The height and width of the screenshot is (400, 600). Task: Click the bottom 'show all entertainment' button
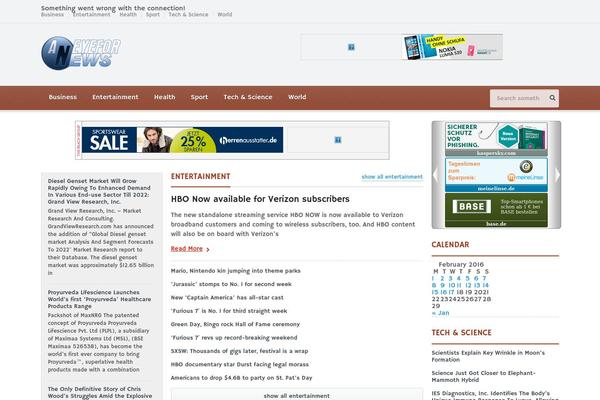pyautogui.click(x=297, y=395)
